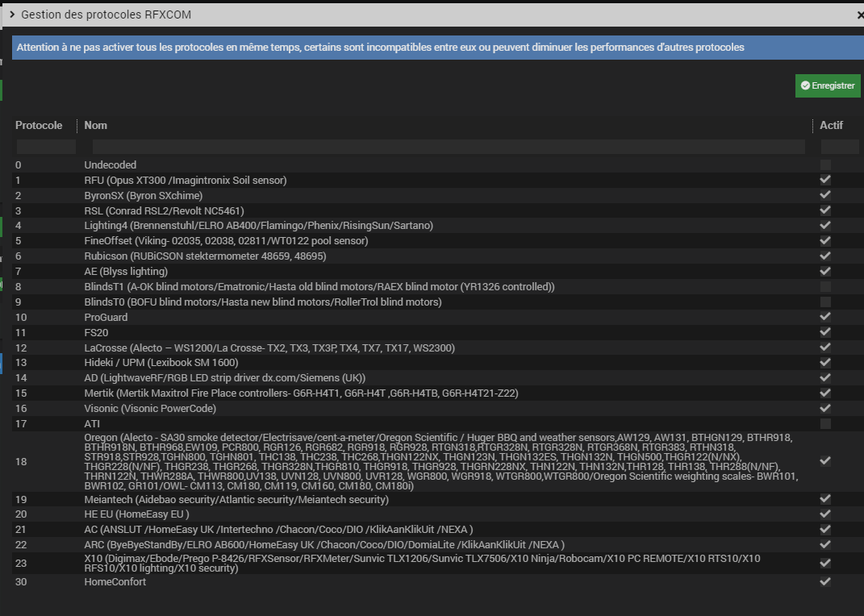Click 'RFU (Opus XT300 /Imagintronix Soil sensor)' text
The image size is (864, 616).
(x=186, y=180)
